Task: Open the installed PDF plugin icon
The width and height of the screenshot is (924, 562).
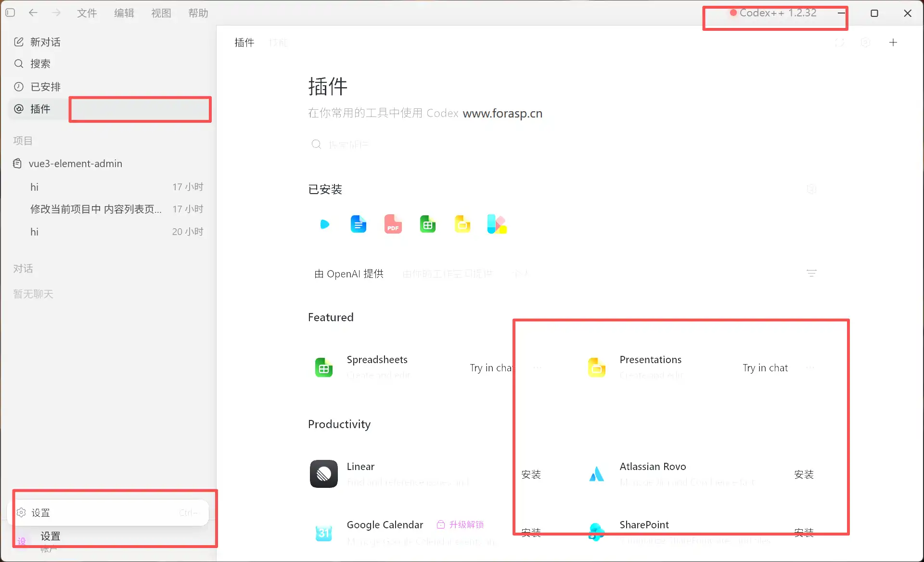Action: [393, 224]
